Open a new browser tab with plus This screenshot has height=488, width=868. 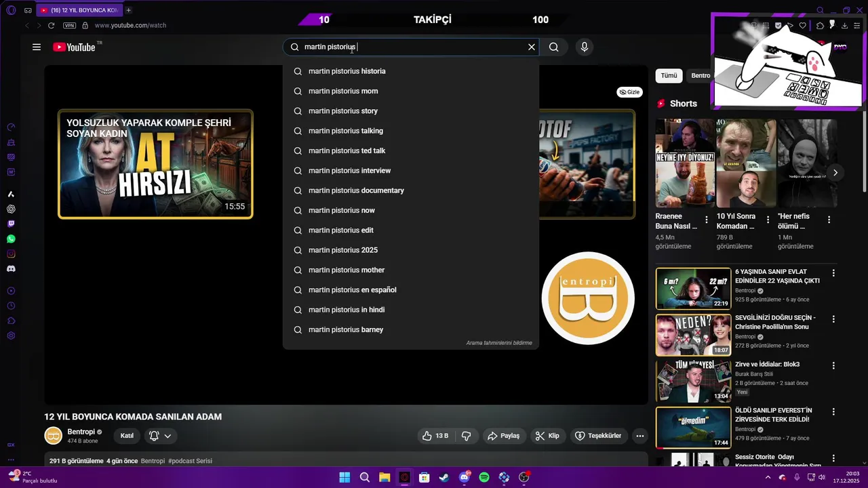click(128, 10)
